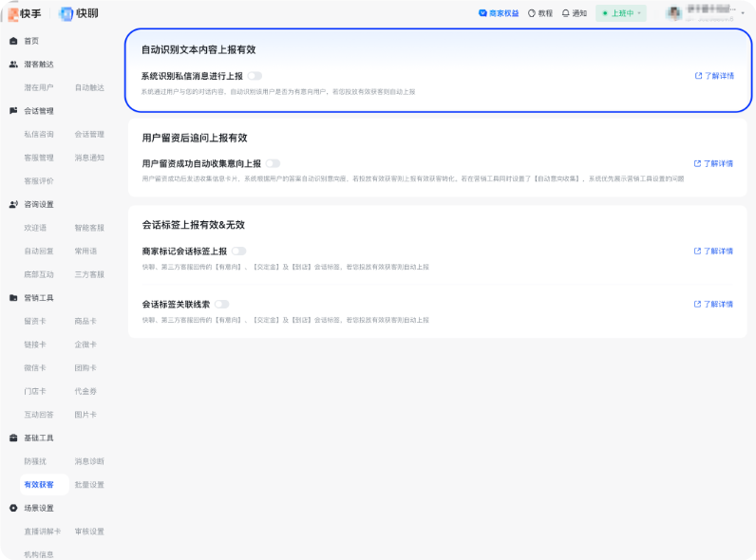Click external-link icon for 系统识别私信消息进行上报

[x=698, y=76]
